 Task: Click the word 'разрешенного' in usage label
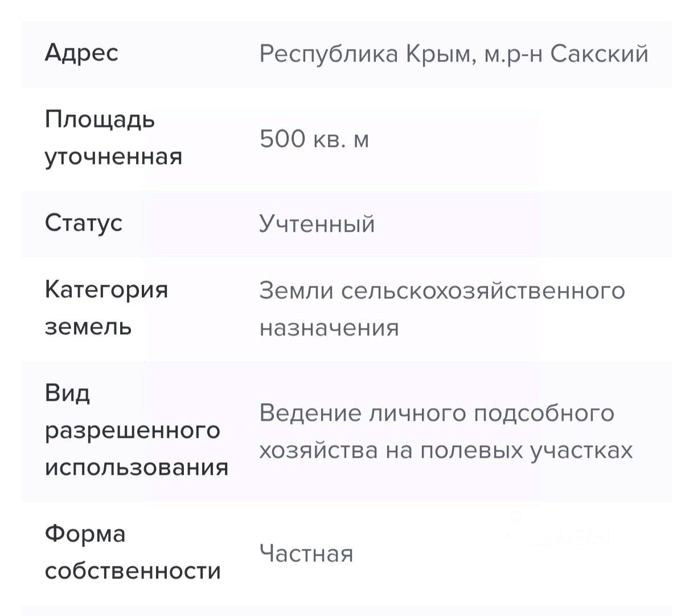pos(132,430)
